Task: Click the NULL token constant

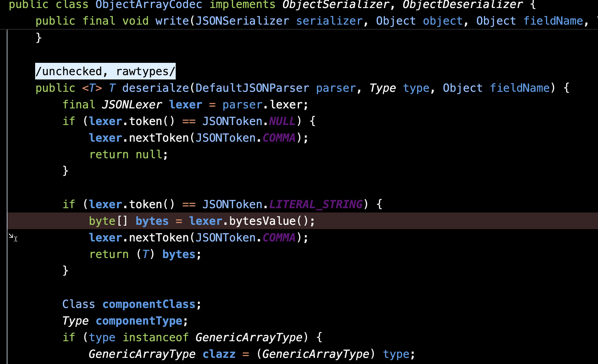Action: point(282,121)
